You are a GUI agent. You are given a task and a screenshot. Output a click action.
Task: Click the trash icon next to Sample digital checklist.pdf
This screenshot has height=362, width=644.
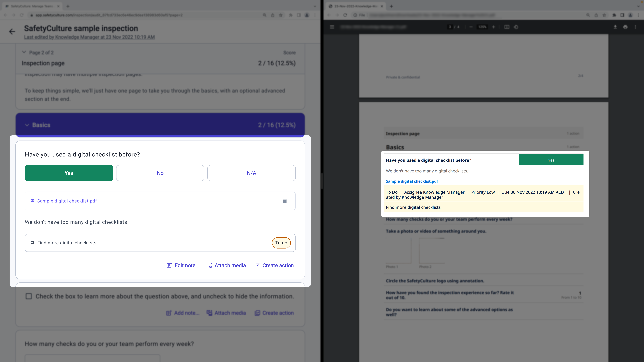click(285, 201)
